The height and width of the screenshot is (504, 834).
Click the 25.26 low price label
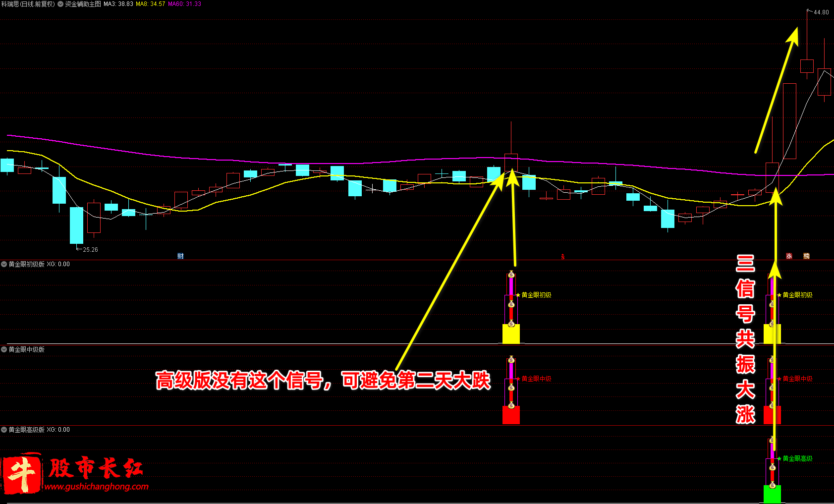tap(90, 250)
